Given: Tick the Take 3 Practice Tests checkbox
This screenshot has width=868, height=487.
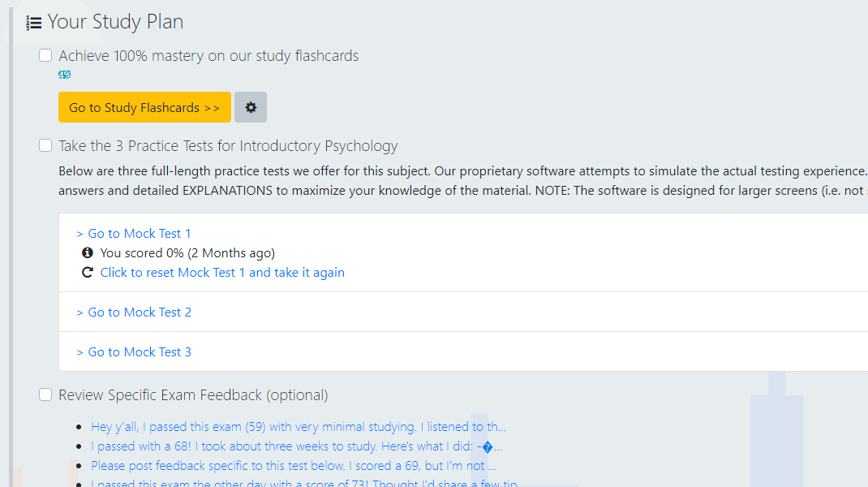Looking at the screenshot, I should click(46, 146).
